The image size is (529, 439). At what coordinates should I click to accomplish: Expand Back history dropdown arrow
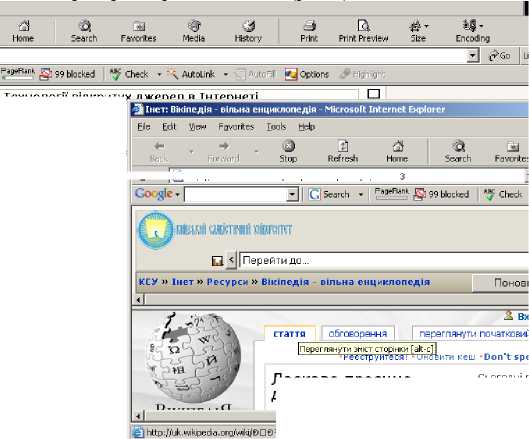(191, 152)
